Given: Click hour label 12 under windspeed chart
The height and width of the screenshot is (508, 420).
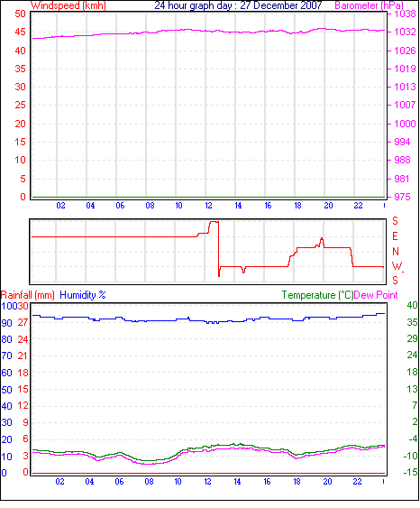Looking at the screenshot, I should (208, 206).
